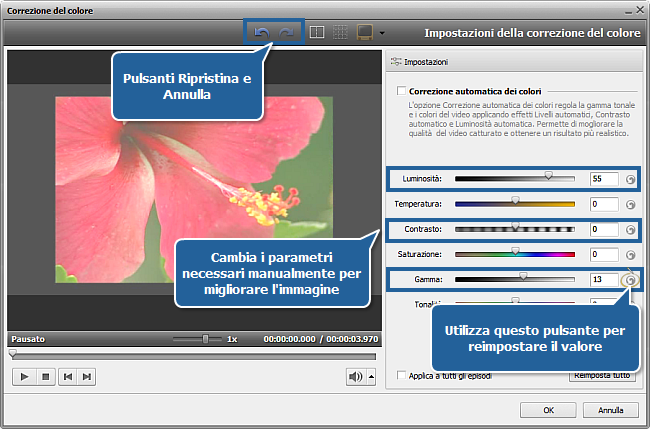Stop the video playback

point(45,376)
